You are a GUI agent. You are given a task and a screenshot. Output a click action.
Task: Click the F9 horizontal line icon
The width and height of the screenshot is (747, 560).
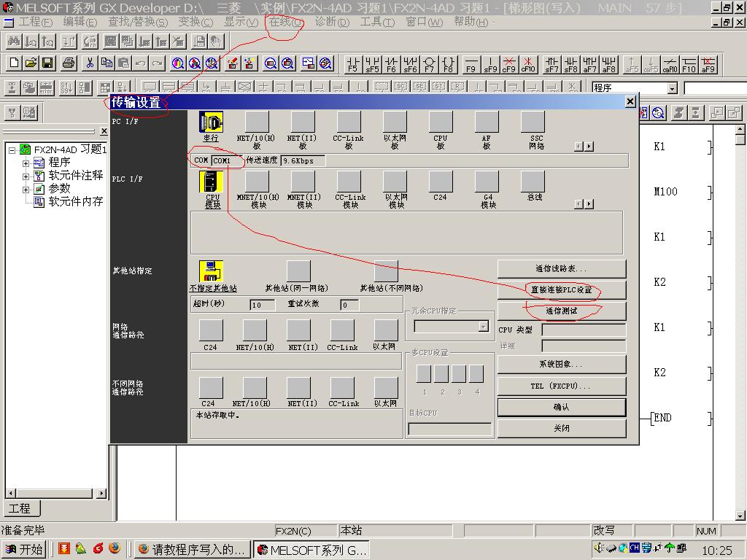(x=471, y=64)
